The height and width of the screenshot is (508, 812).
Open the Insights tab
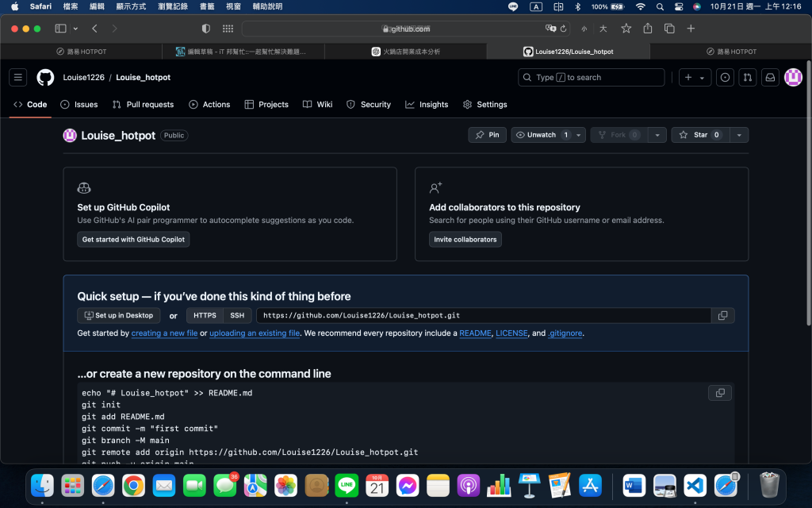pyautogui.click(x=426, y=104)
